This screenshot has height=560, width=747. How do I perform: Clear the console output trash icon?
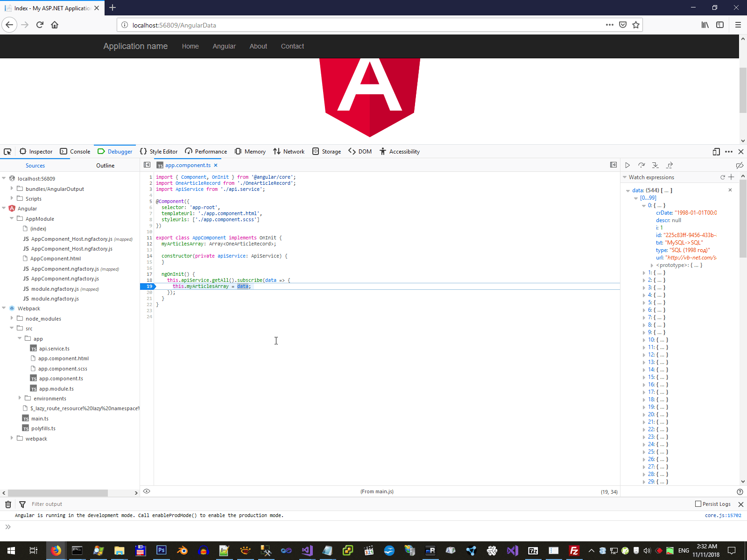[x=8, y=504]
